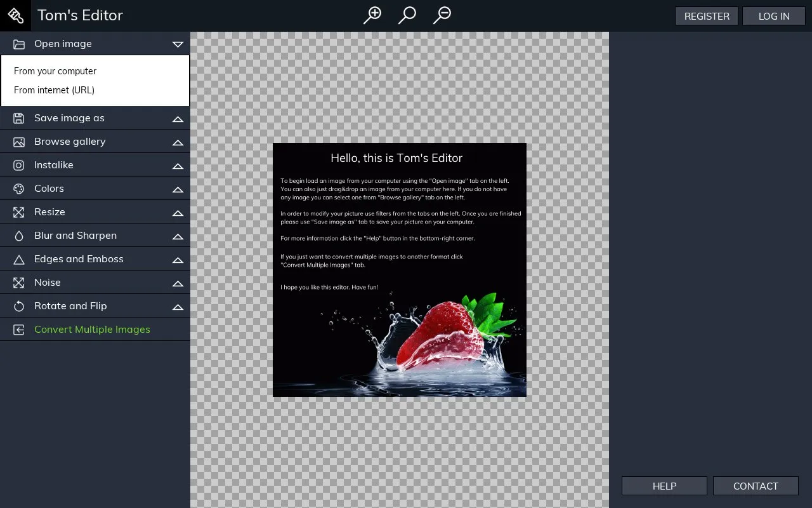Image resolution: width=812 pixels, height=508 pixels.
Task: Click the Browse gallery picture icon
Action: (19, 142)
